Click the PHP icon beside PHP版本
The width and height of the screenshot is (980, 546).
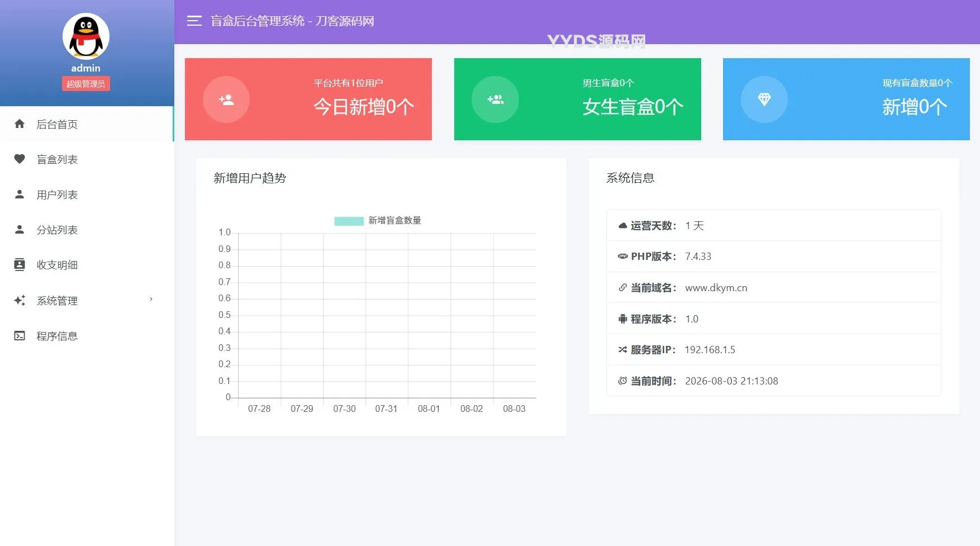click(x=622, y=257)
